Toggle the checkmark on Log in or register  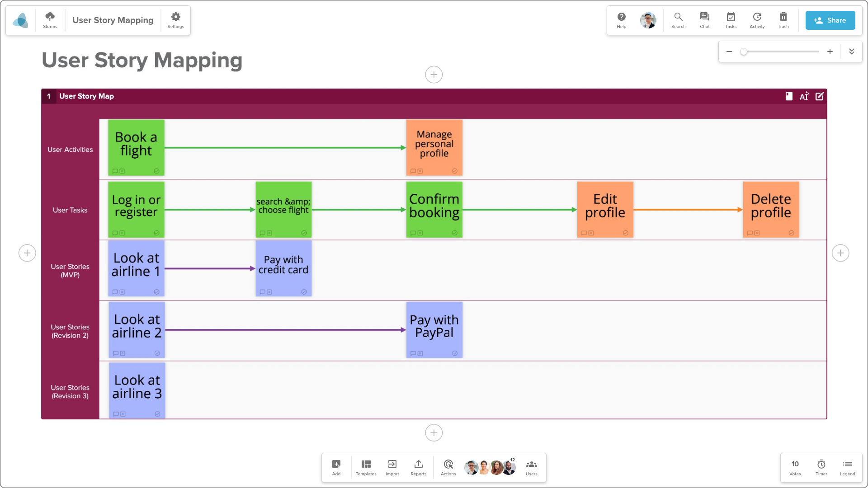tap(156, 233)
